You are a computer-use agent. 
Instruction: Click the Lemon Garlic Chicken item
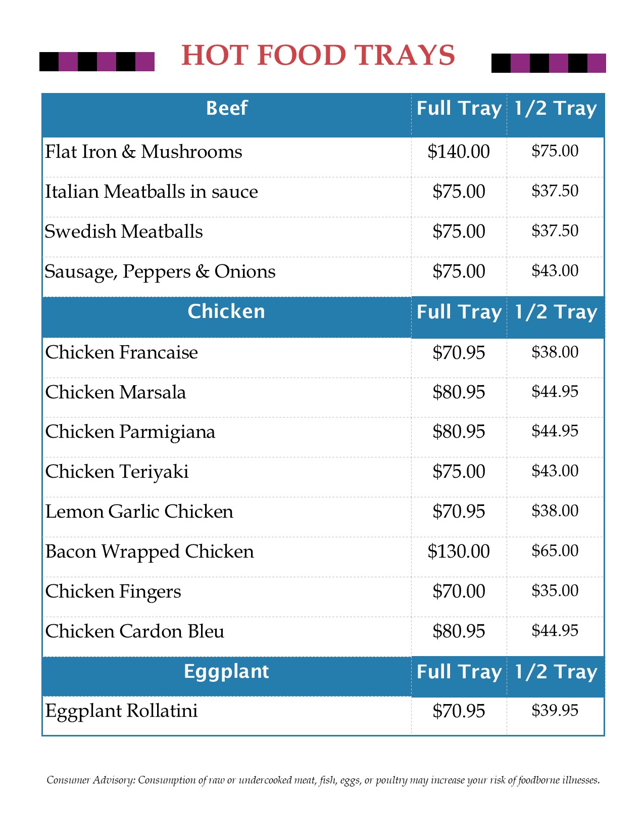(x=139, y=512)
